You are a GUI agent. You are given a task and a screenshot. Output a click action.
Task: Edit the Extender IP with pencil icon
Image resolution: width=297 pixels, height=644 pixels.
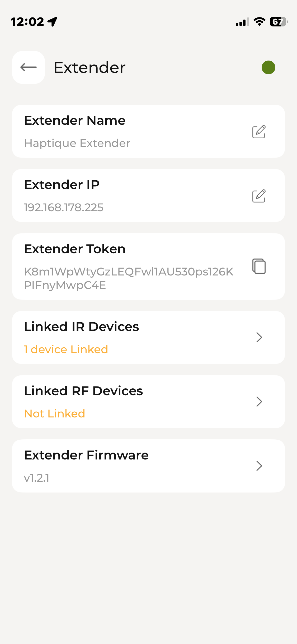coord(259,196)
